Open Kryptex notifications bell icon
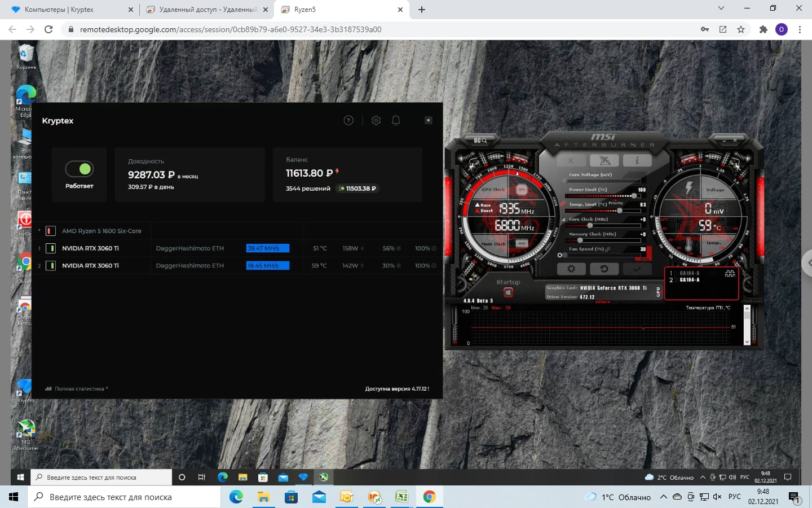The height and width of the screenshot is (508, 812). [x=396, y=120]
